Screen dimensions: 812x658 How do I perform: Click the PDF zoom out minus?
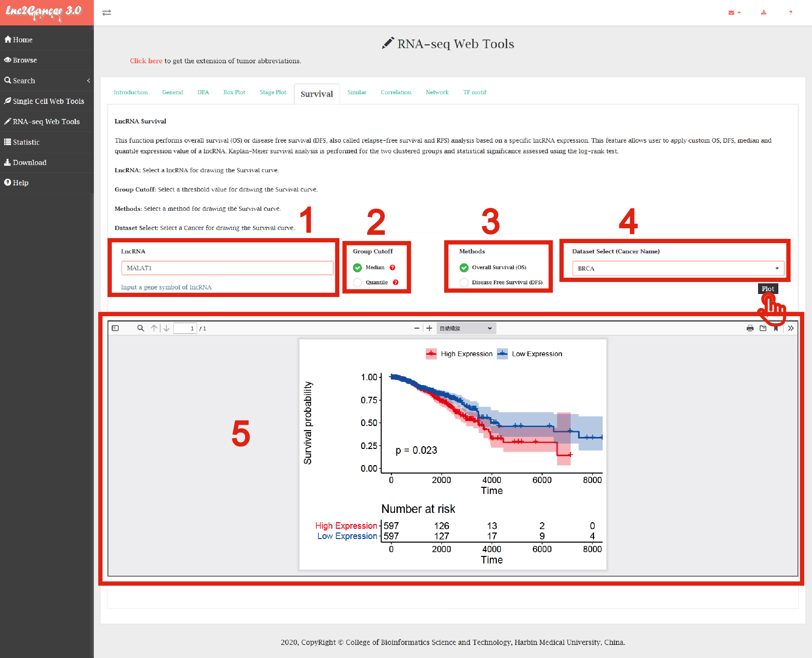tap(416, 328)
